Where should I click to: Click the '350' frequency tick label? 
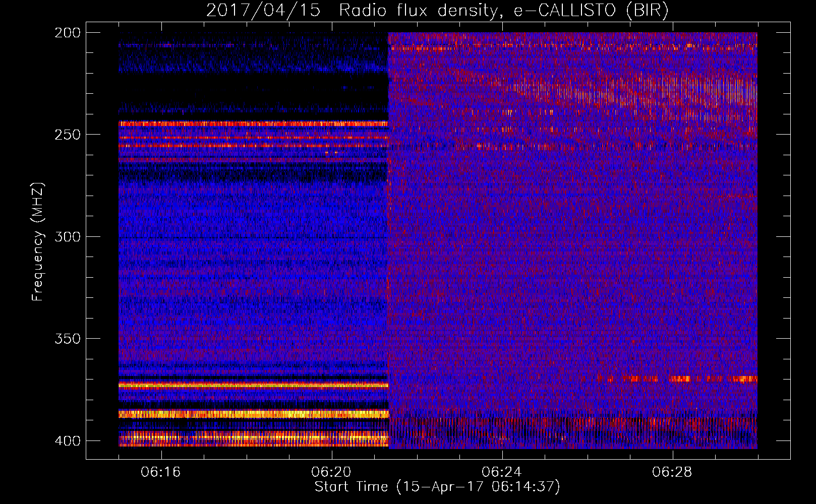68,339
